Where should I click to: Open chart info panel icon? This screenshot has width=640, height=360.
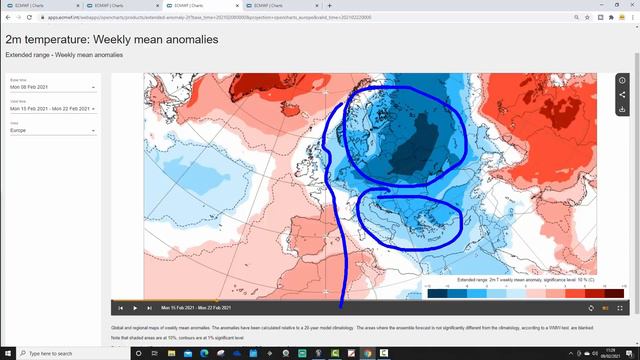click(x=622, y=80)
